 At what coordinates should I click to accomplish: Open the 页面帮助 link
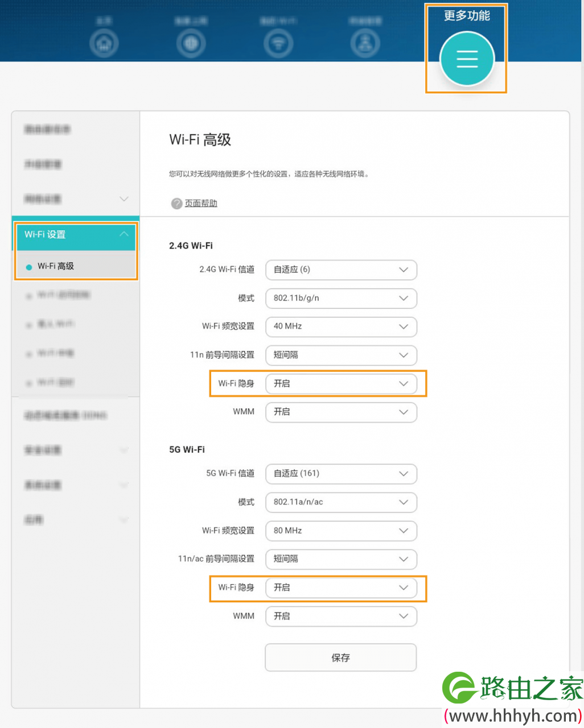[201, 203]
